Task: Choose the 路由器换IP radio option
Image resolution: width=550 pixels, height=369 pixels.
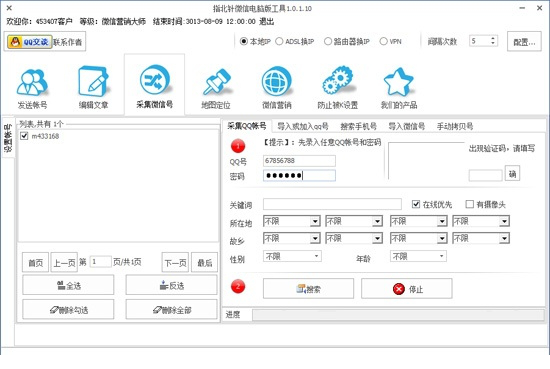Action: coord(347,41)
